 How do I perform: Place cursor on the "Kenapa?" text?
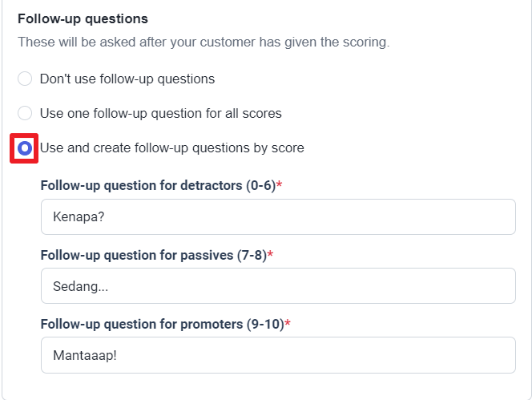(x=77, y=216)
